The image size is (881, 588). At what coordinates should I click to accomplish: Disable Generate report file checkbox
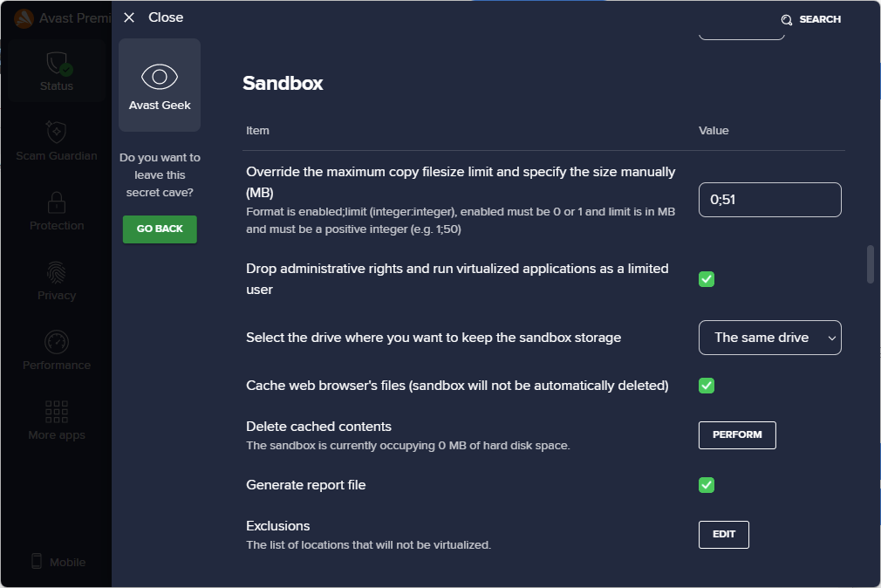[x=707, y=485]
